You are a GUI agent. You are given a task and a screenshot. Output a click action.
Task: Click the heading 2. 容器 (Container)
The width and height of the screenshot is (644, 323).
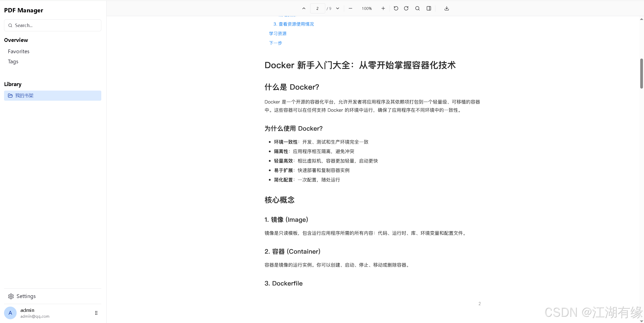293,251
